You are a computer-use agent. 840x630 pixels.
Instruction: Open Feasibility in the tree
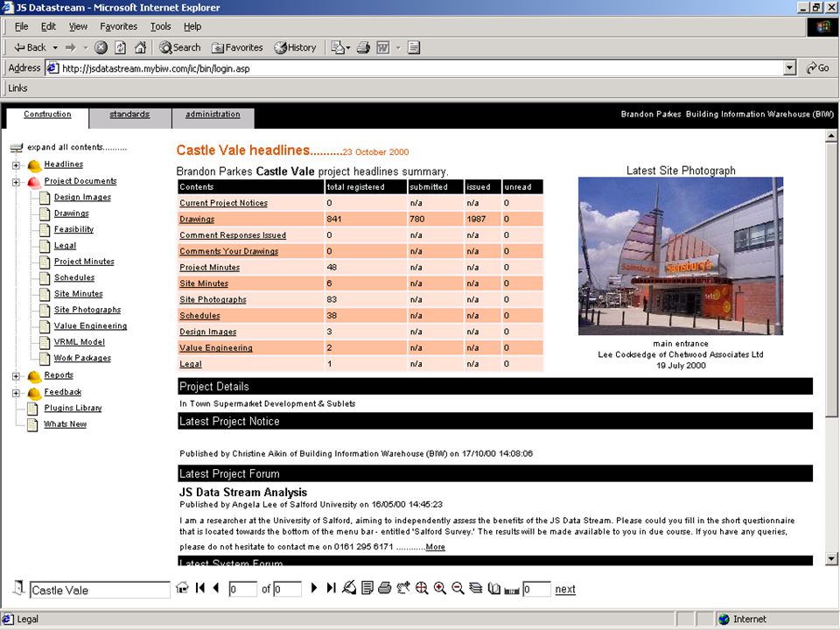73,229
